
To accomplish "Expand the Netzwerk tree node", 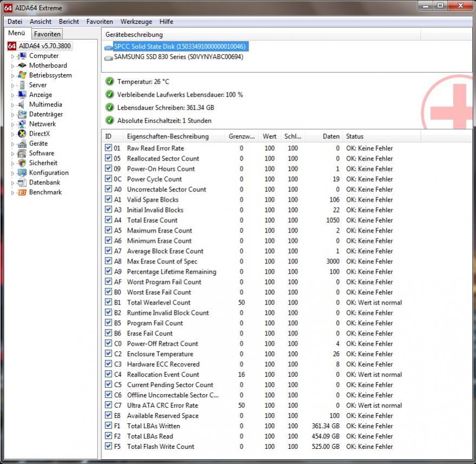I will [x=12, y=125].
